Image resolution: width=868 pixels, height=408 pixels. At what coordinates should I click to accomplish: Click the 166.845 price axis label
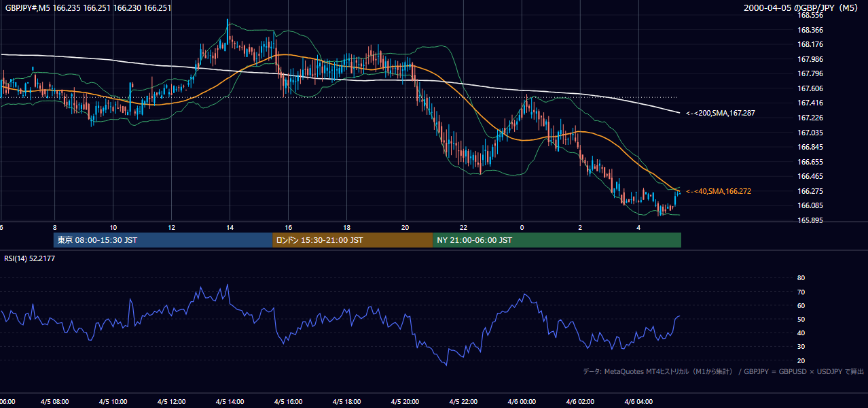(810, 148)
